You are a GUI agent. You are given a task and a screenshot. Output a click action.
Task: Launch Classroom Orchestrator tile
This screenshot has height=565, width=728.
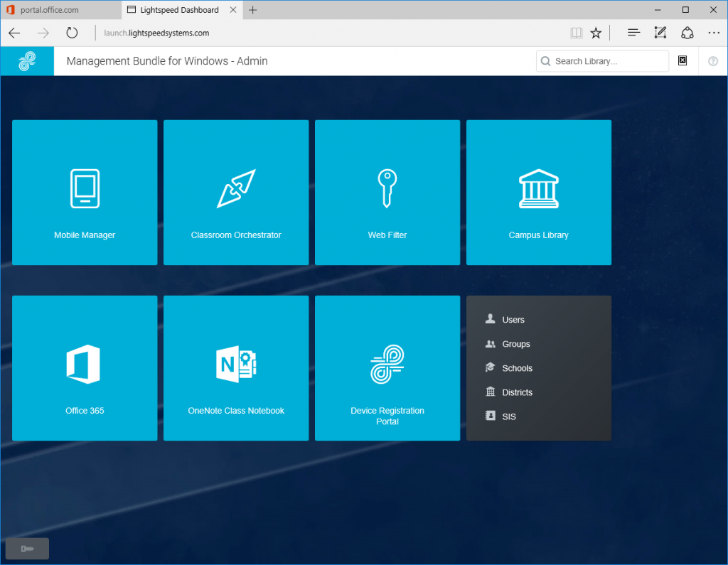(236, 193)
